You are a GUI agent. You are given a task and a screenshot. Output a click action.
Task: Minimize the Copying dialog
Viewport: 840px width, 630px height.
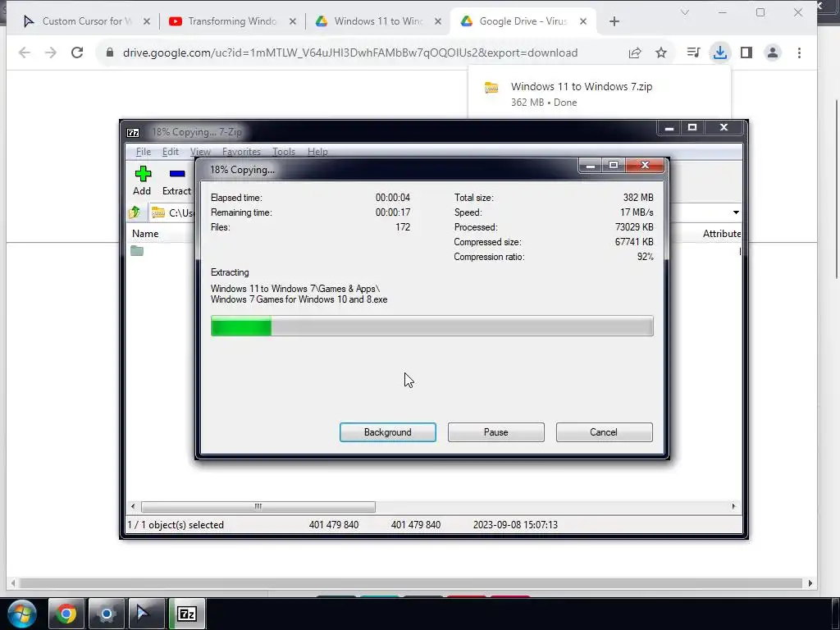(x=591, y=166)
